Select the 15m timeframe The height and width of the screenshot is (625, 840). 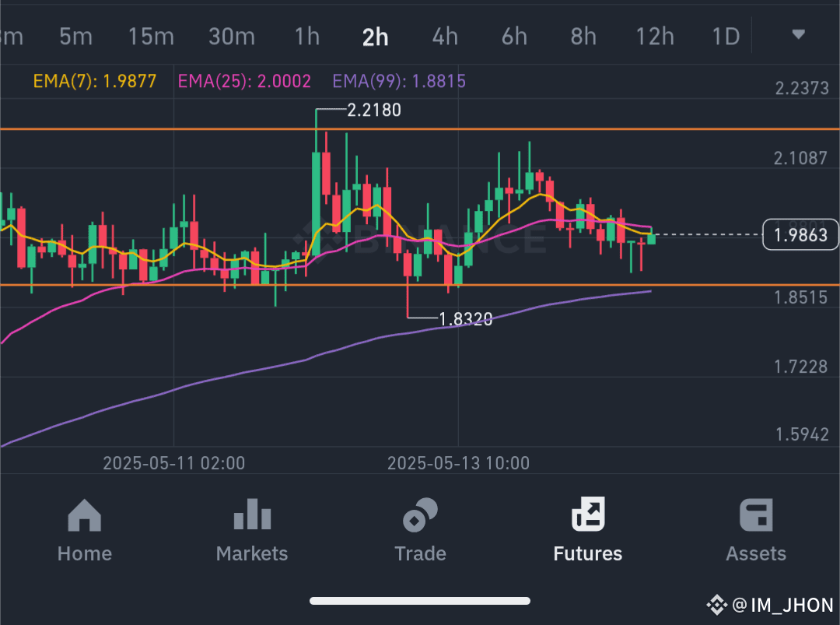[x=151, y=37]
